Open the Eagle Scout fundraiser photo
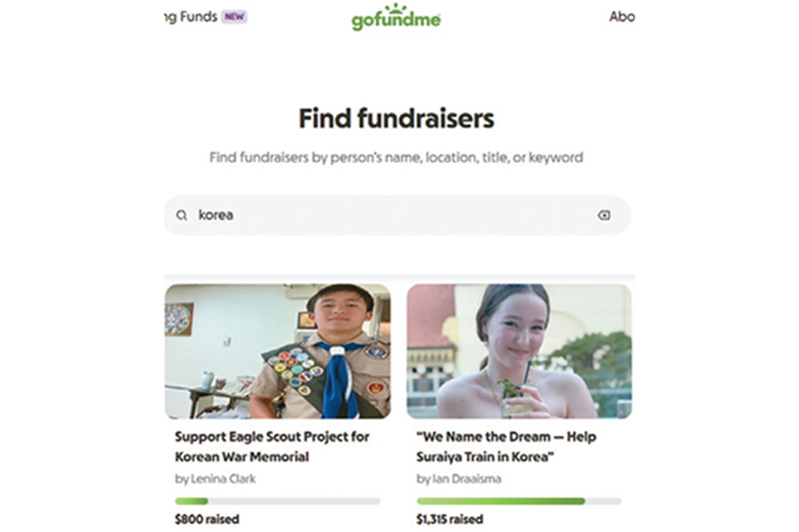The image size is (799, 532). point(278,351)
